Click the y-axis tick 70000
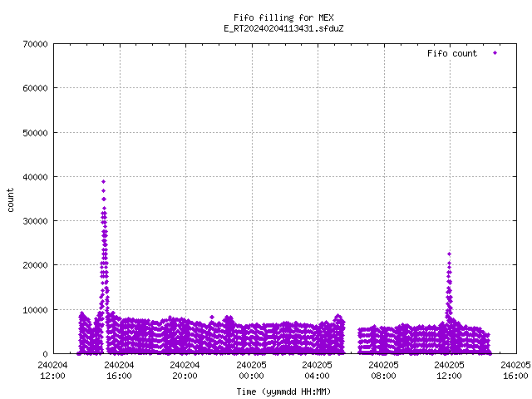Image resolution: width=532 pixels, height=399 pixels. click(35, 44)
